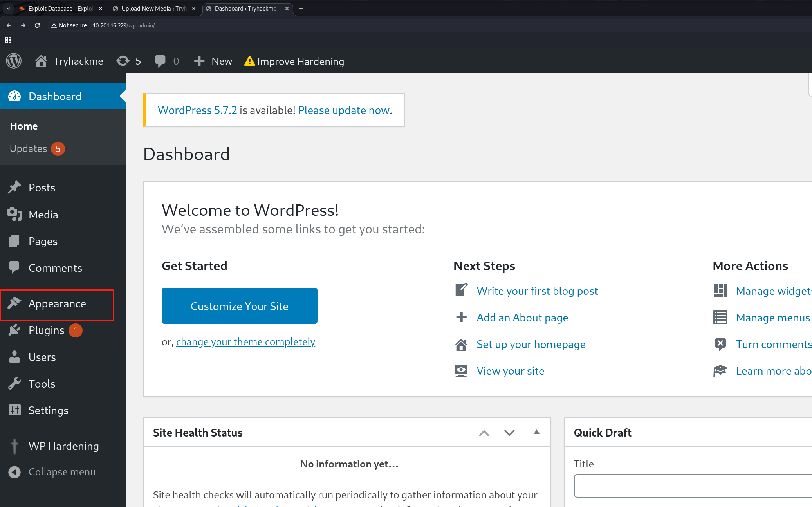812x507 pixels.
Task: Click the Pages icon in sidebar
Action: click(14, 241)
